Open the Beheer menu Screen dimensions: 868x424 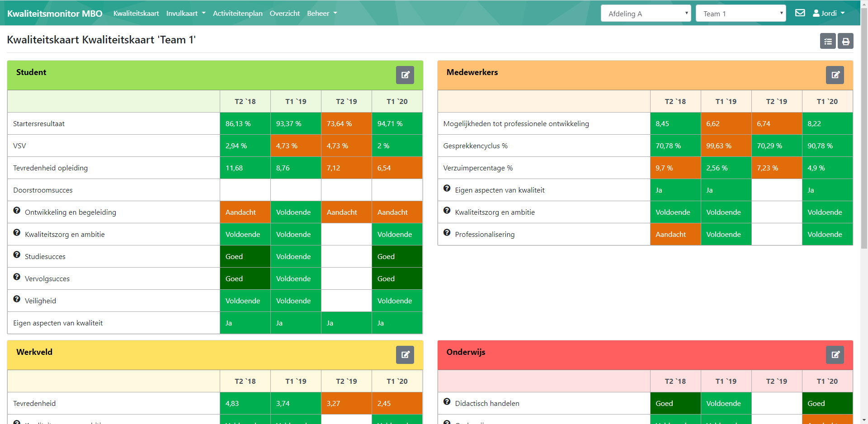point(322,14)
